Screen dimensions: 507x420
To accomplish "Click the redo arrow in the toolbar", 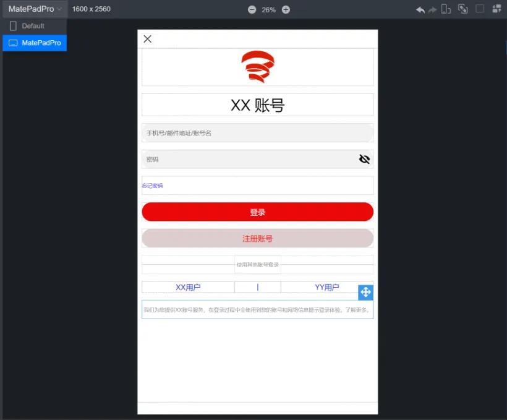I will point(432,9).
